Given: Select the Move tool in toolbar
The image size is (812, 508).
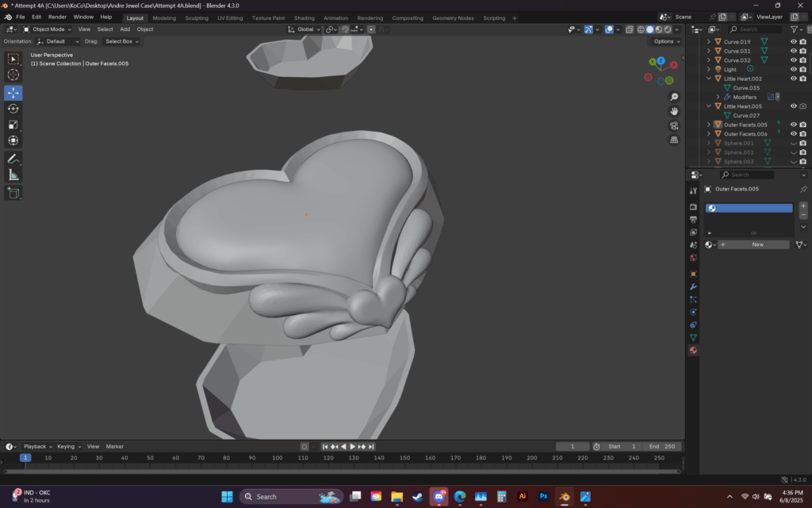Looking at the screenshot, I should (13, 93).
